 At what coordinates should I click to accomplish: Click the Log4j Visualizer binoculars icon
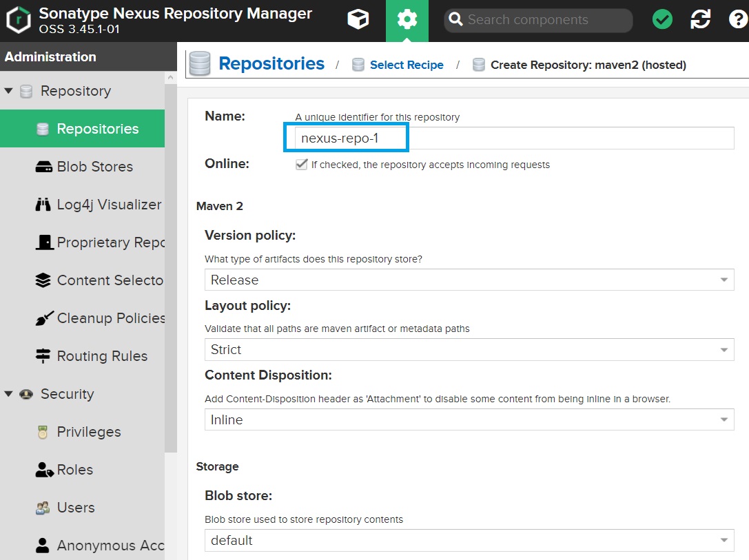pos(43,205)
